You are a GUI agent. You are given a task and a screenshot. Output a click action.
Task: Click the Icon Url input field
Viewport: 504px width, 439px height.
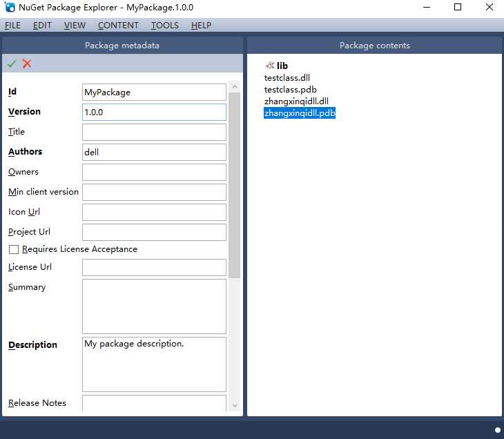(154, 212)
